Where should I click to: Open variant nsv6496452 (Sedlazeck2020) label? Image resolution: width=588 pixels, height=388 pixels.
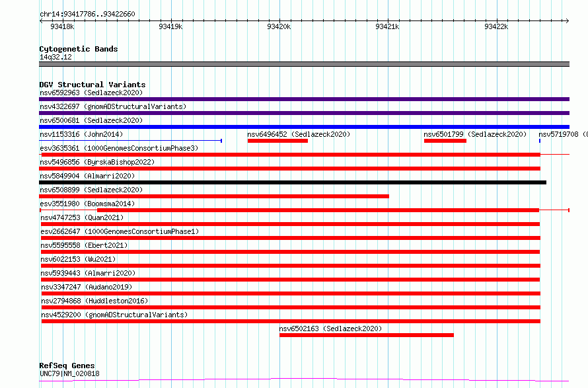tap(299, 134)
